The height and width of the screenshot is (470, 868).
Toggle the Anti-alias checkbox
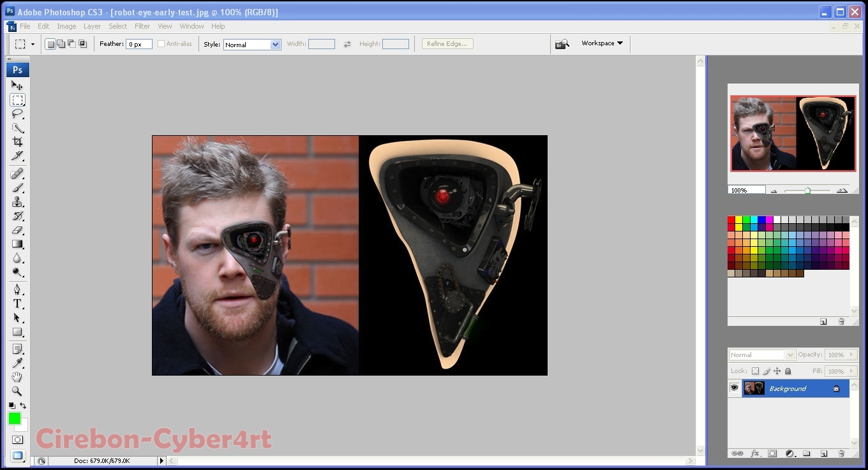(x=161, y=44)
